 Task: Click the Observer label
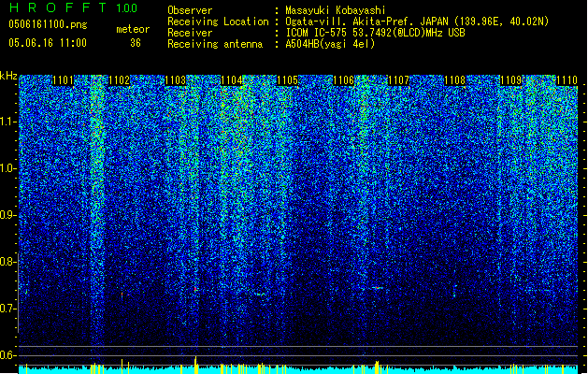point(190,10)
